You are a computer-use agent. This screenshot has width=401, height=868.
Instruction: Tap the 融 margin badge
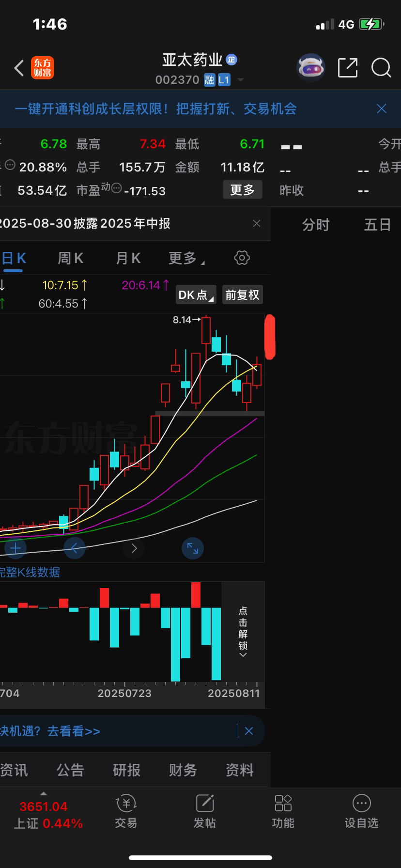click(209, 80)
